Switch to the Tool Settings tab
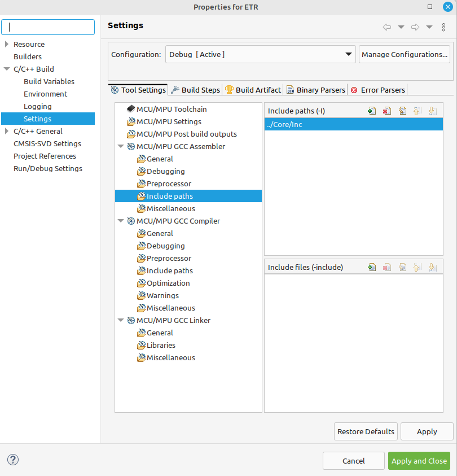This screenshot has width=457, height=476. click(138, 90)
